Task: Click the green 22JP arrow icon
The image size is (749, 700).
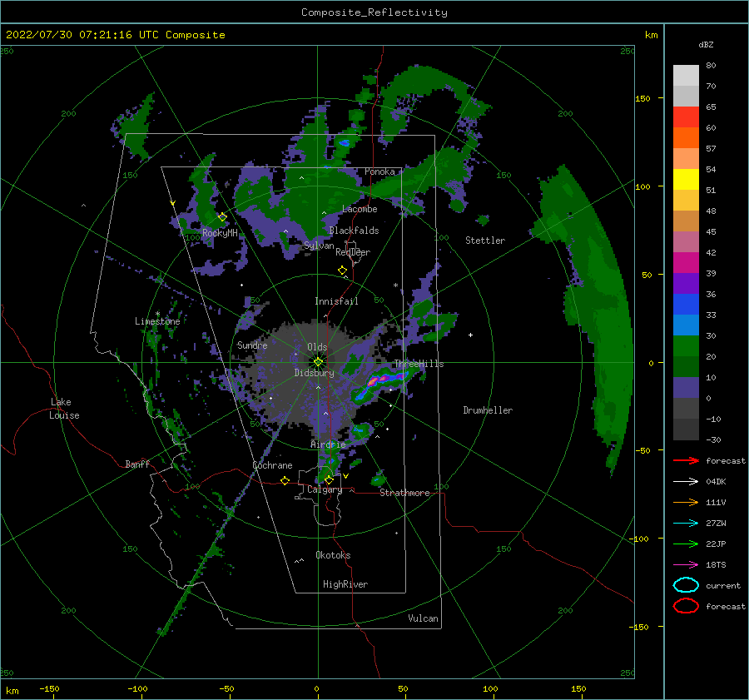Action: click(686, 544)
